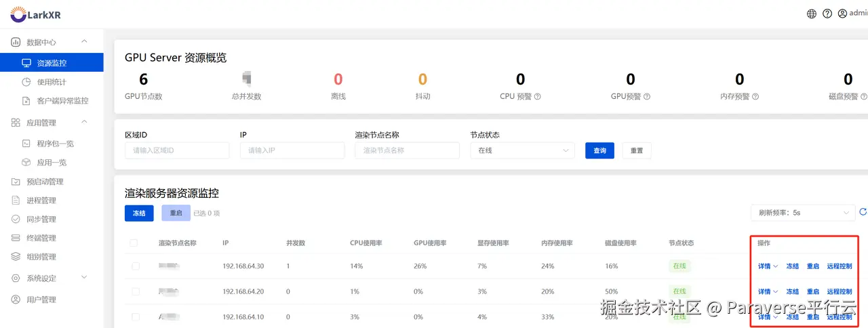
Task: Open the language globe icon
Action: [x=812, y=14]
